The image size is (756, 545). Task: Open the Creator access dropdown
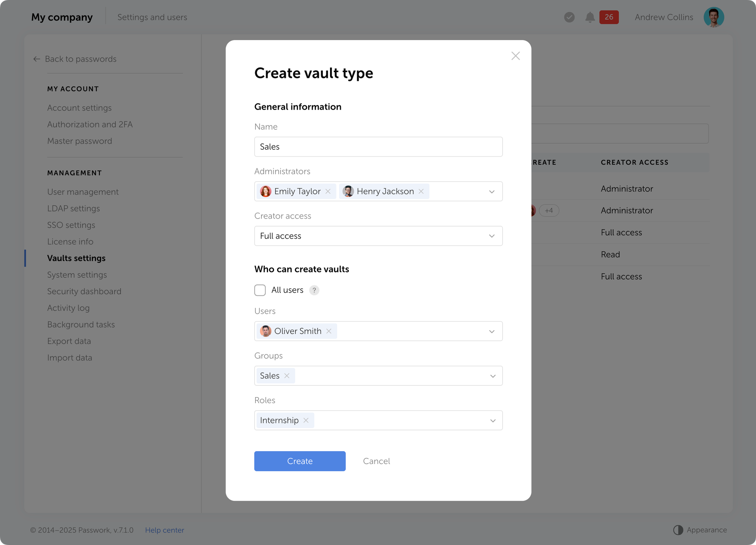coord(492,236)
